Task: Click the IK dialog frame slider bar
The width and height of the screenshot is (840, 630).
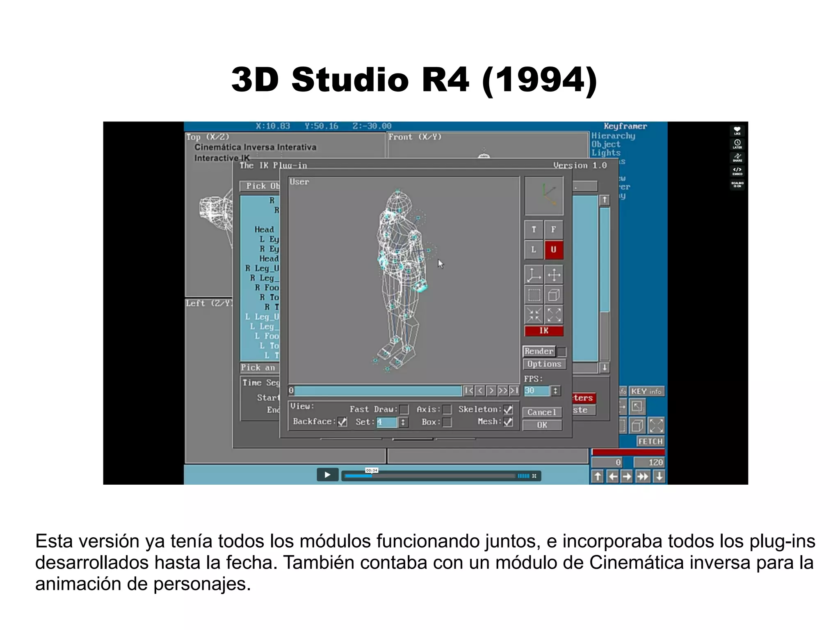Action: (375, 391)
